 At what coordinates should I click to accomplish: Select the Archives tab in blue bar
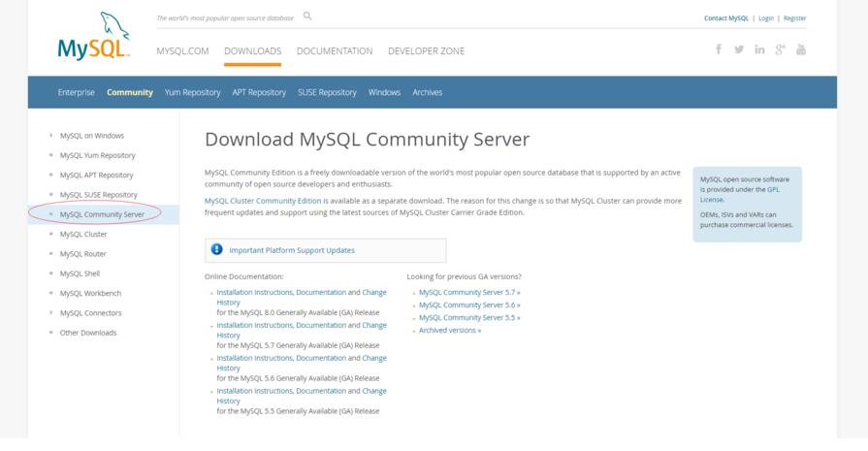coord(427,92)
